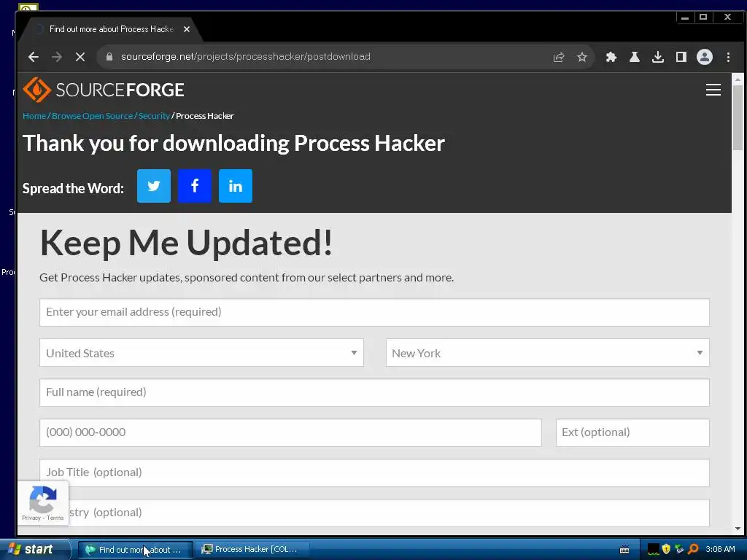Click the reCAPTCHA badge
The width and height of the screenshot is (747, 560).
tap(43, 503)
